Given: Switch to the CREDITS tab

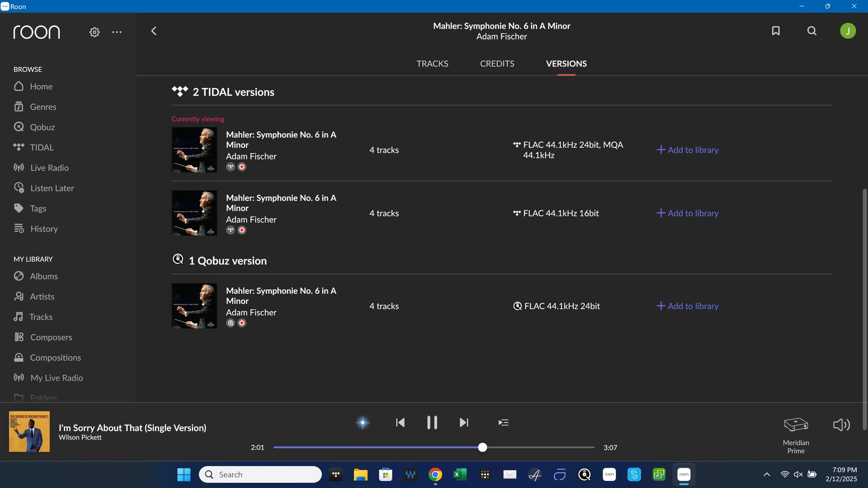Looking at the screenshot, I should pyautogui.click(x=497, y=64).
